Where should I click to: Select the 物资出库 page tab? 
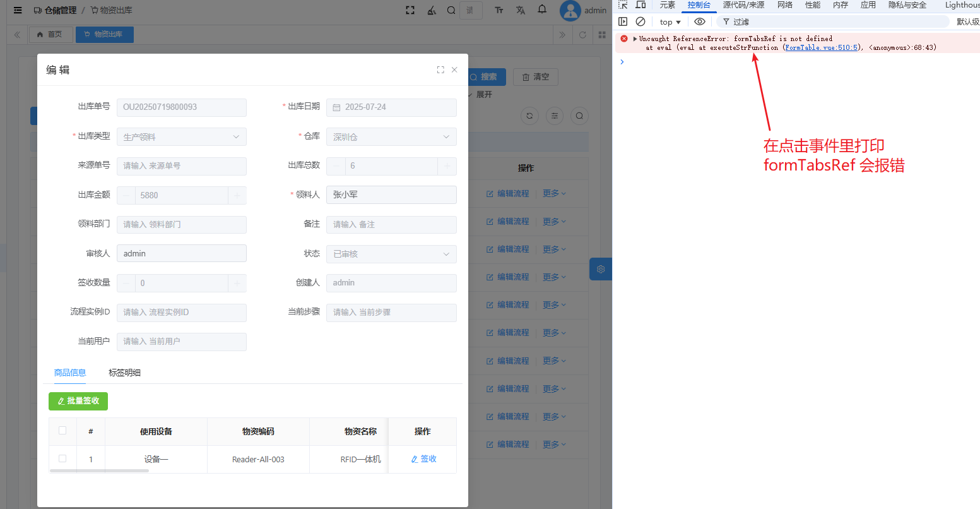click(x=105, y=34)
